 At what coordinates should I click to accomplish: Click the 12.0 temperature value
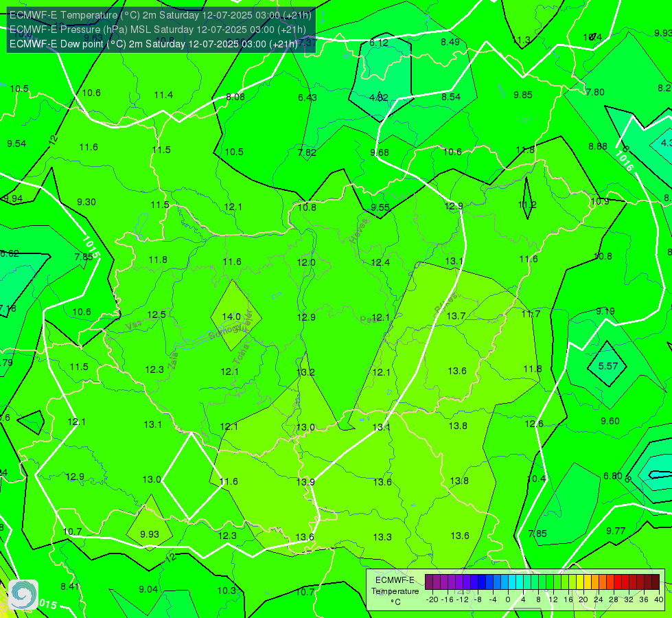pyautogui.click(x=306, y=262)
